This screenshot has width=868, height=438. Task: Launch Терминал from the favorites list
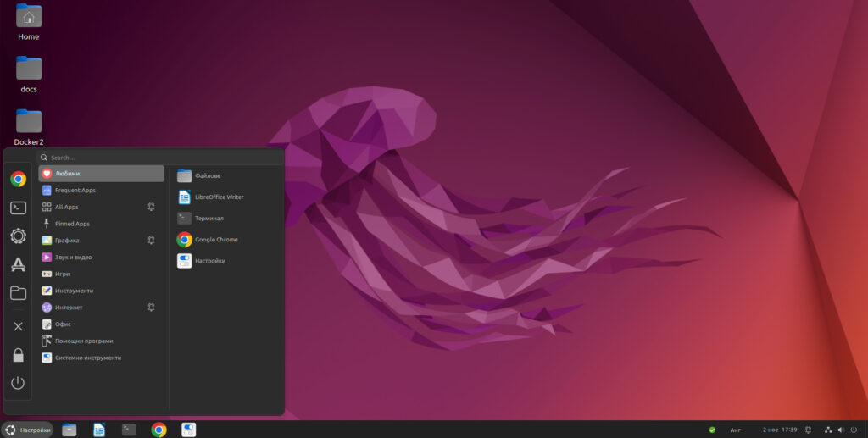point(225,219)
